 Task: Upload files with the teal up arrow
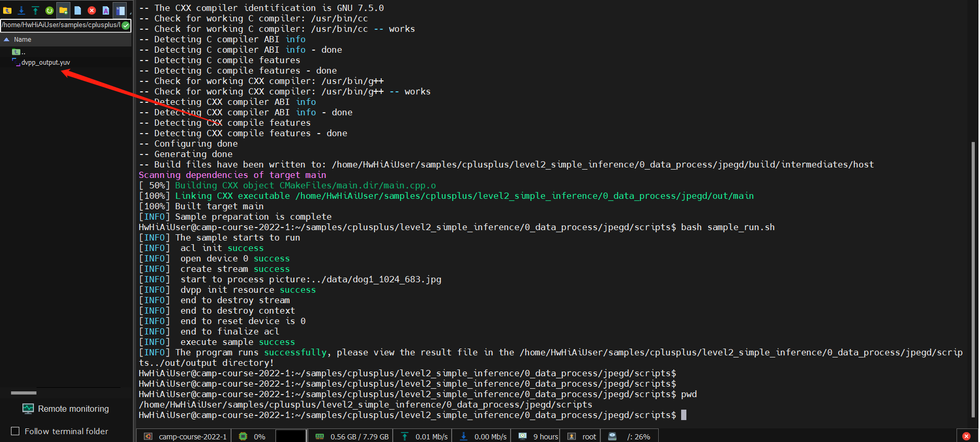[35, 10]
